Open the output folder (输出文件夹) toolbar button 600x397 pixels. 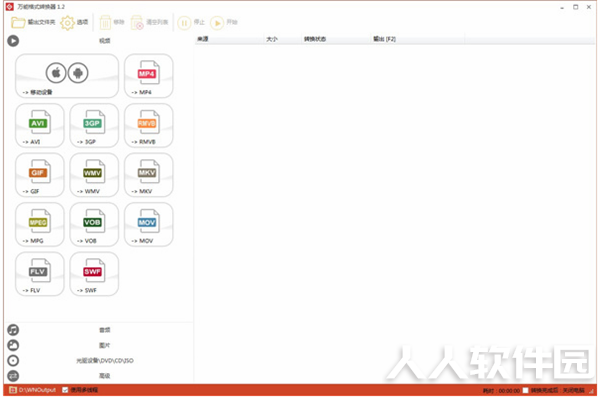point(33,22)
